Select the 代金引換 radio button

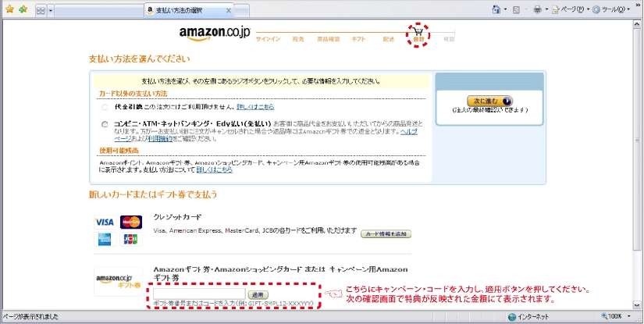click(105, 107)
